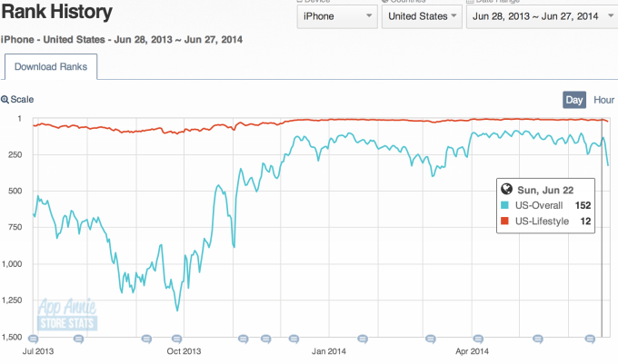This screenshot has height=364, width=618.
Task: Switch chart granularity to Day
Action: pos(574,100)
